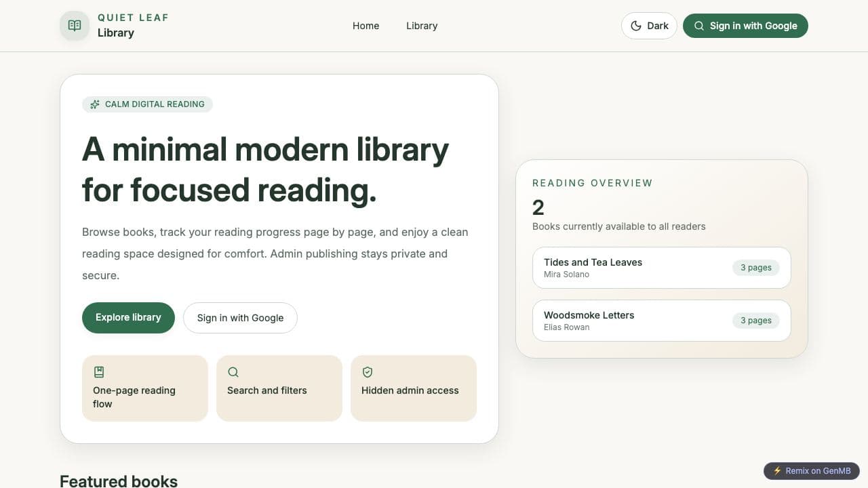Click the book count number 2
Viewport: 868px width, 488px height.
pos(538,207)
